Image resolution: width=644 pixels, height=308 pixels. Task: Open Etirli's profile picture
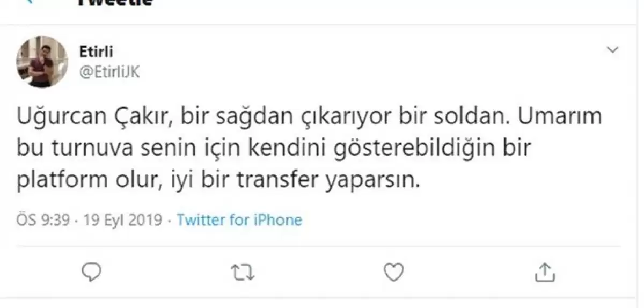click(41, 62)
